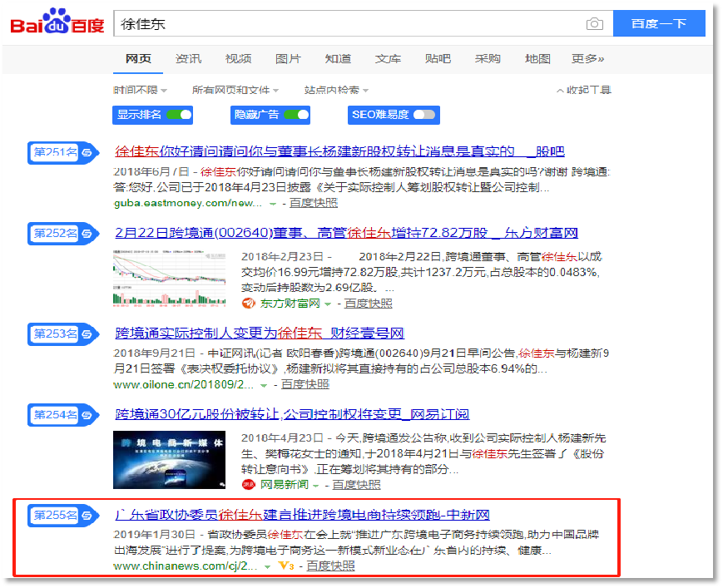Expand arrow beside 网易新闻 source
The width and height of the screenshot is (723, 588).
(x=316, y=486)
